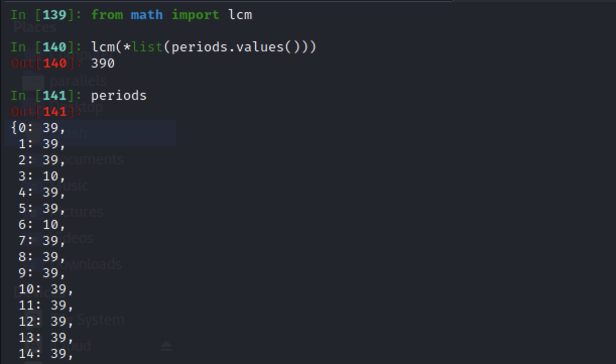The width and height of the screenshot is (616, 364).
Task: Click the dictionary entry 6: 10
Action: (x=42, y=225)
